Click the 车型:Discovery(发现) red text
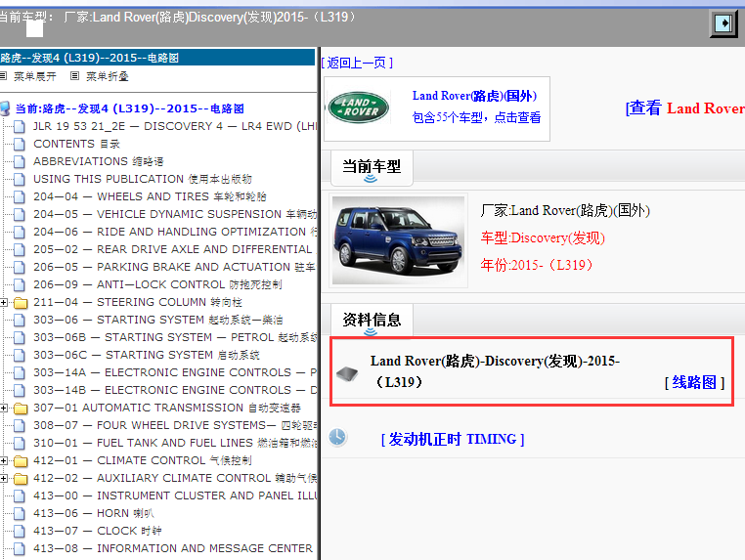This screenshot has width=745, height=560. pos(543,237)
